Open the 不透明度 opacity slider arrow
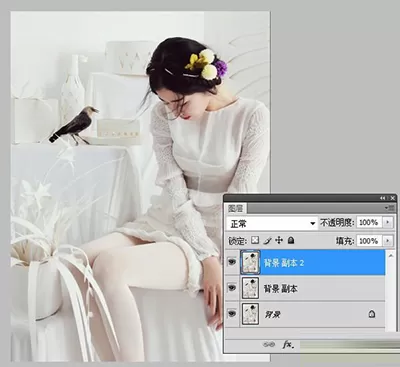Viewport: 400px width, 367px height. [387, 222]
